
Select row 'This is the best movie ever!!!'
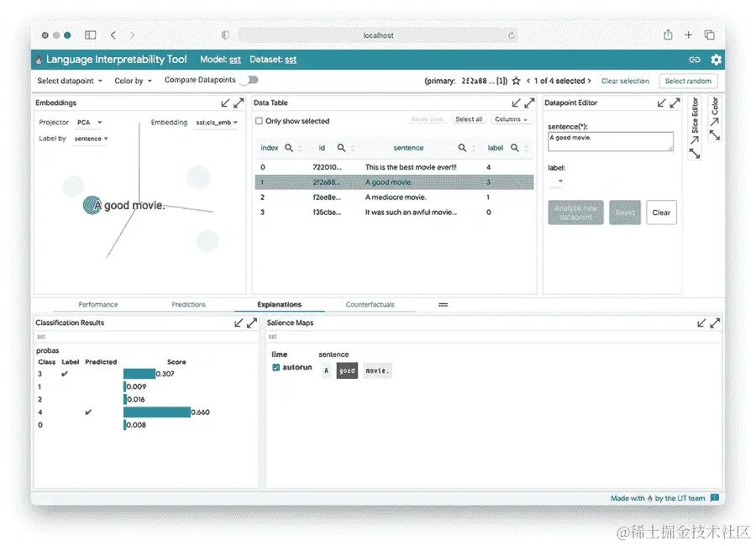(394, 167)
